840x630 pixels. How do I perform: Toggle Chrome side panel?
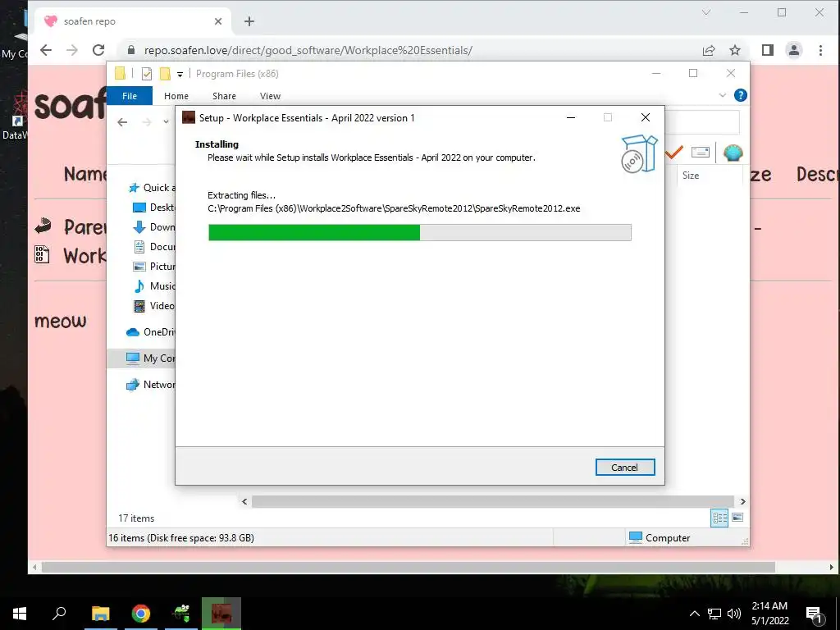pos(768,50)
